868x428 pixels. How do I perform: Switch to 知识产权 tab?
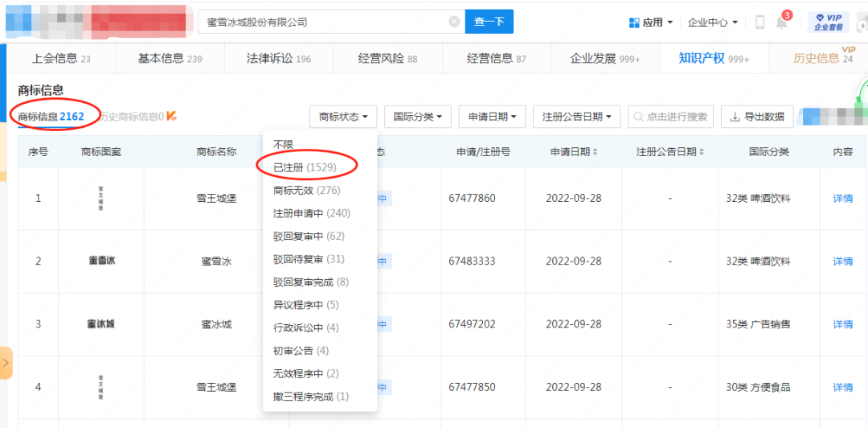714,59
